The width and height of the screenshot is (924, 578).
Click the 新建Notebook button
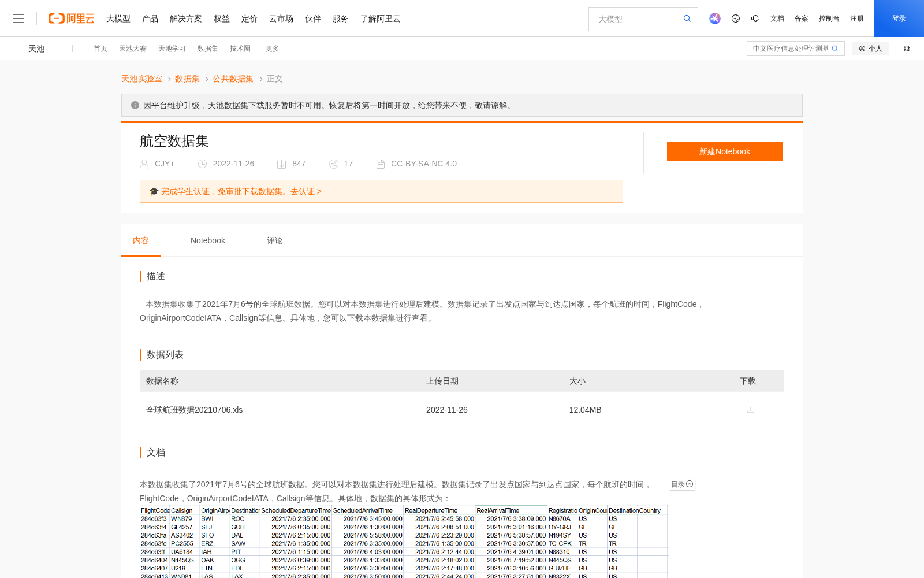pos(725,151)
